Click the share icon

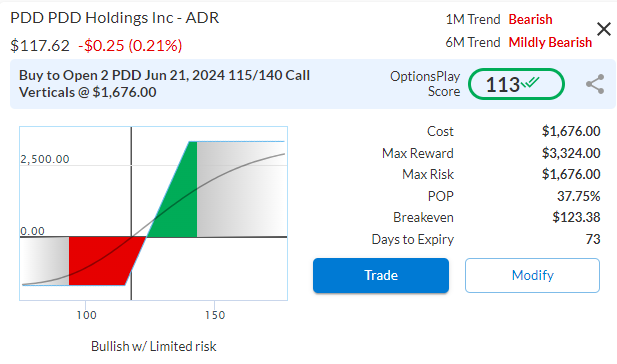point(595,84)
